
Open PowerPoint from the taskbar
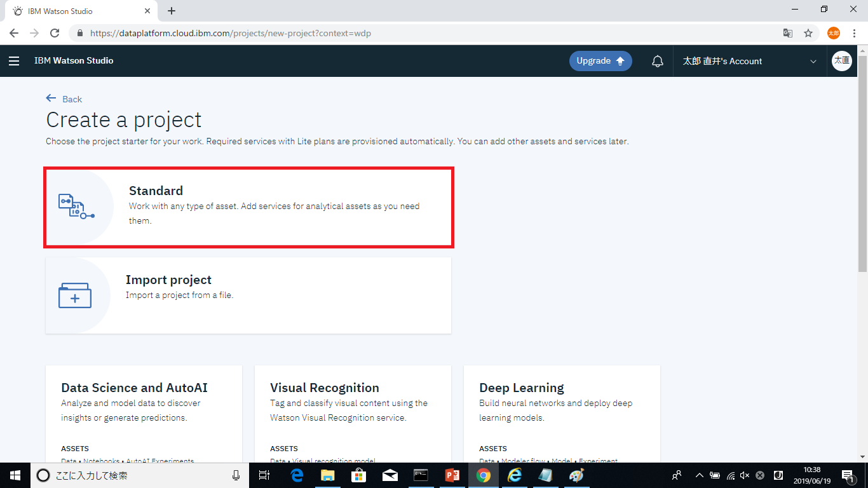tap(452, 475)
